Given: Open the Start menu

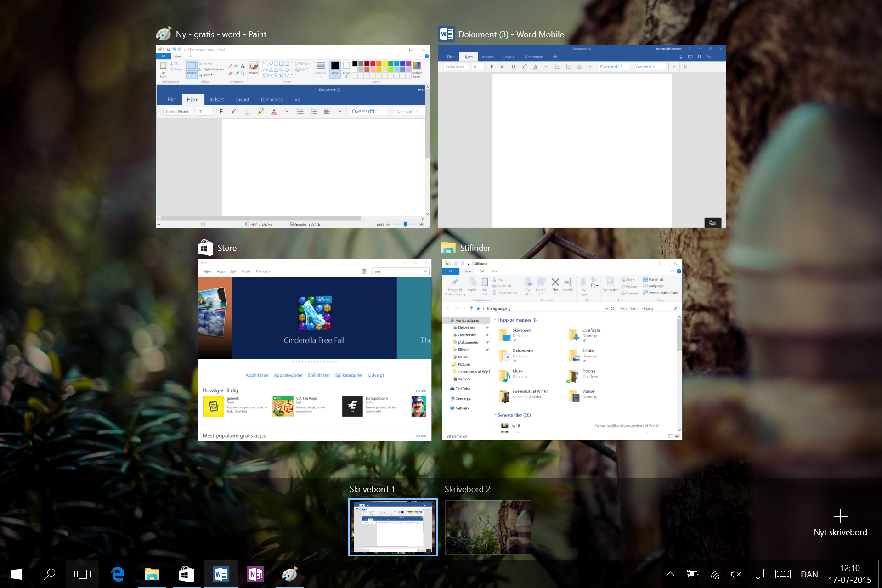Looking at the screenshot, I should point(17,574).
